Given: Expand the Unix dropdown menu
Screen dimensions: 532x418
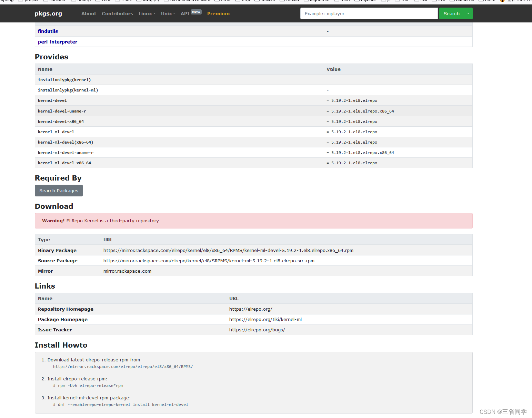Looking at the screenshot, I should point(168,13).
